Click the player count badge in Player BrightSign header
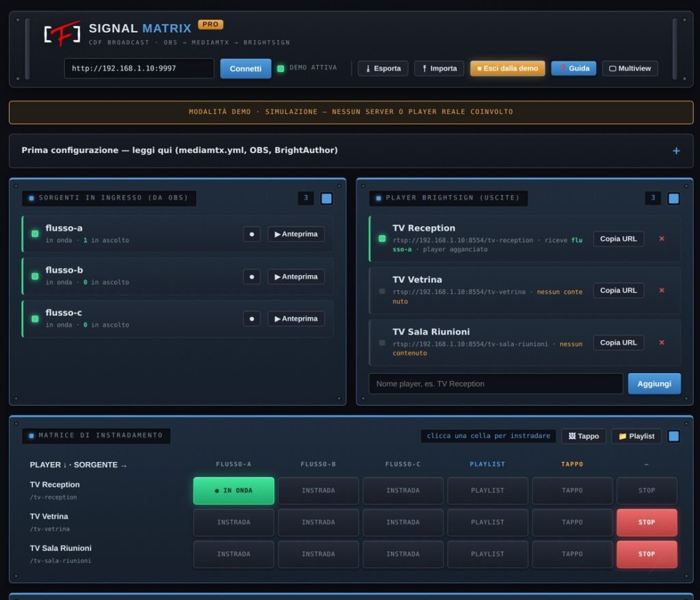The image size is (700, 600). (653, 198)
